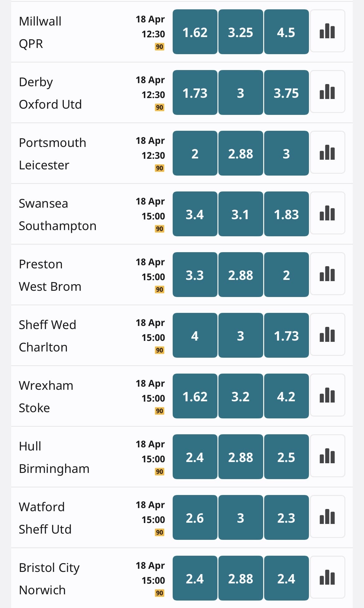
Task: Select Millwall home win odds 1.62
Action: point(195,32)
